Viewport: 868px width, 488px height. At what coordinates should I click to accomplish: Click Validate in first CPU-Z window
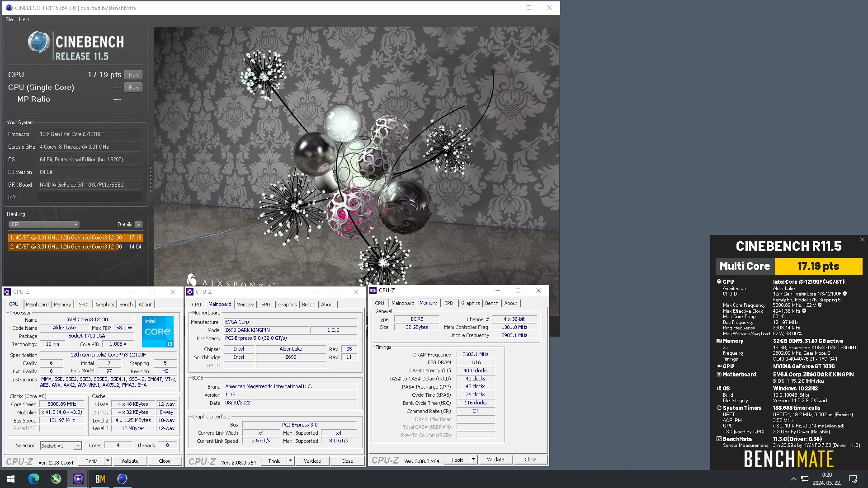coord(130,461)
